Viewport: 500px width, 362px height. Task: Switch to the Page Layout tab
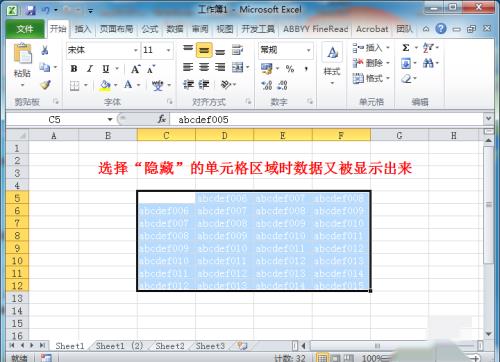tap(117, 29)
